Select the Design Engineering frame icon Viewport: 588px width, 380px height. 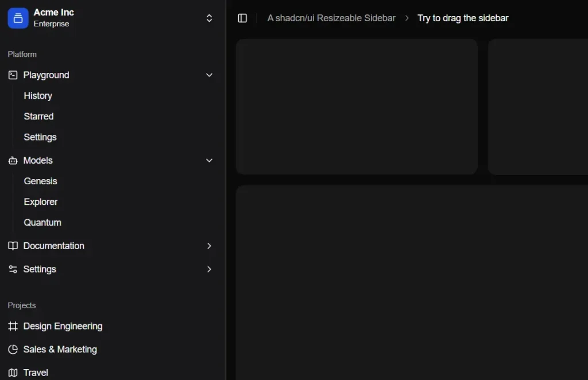click(13, 326)
